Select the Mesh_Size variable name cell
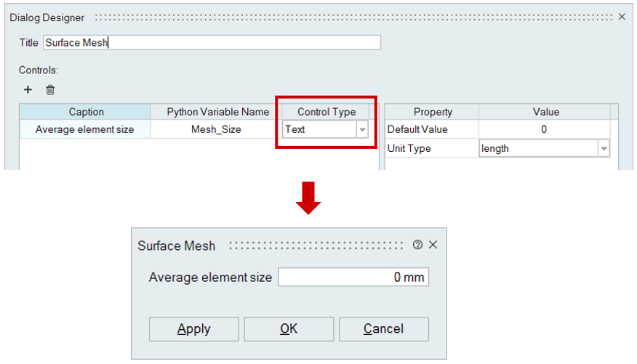 click(x=216, y=129)
